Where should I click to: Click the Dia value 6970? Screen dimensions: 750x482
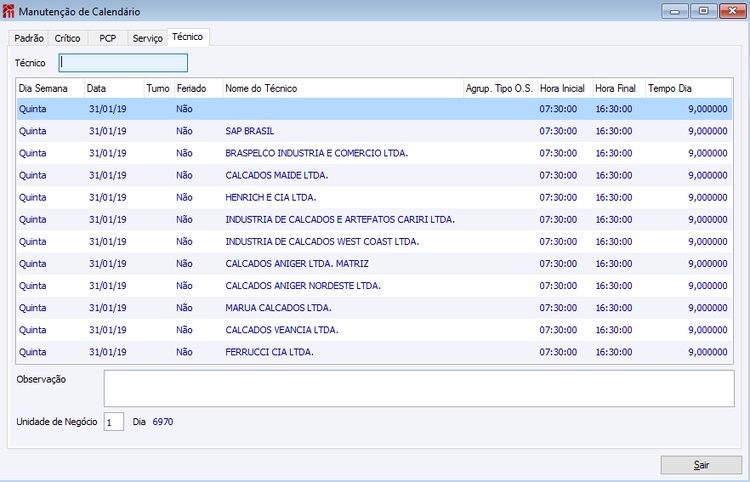pos(163,422)
